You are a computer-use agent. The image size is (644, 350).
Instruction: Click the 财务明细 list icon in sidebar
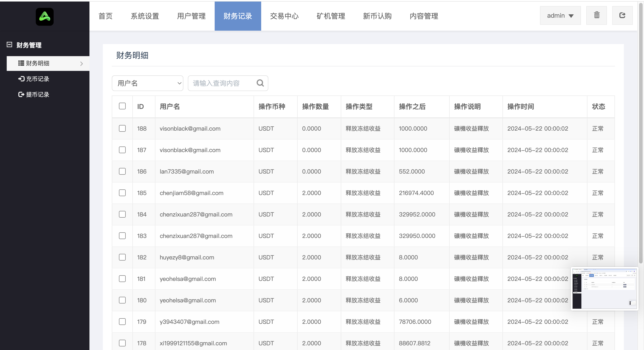pyautogui.click(x=21, y=63)
